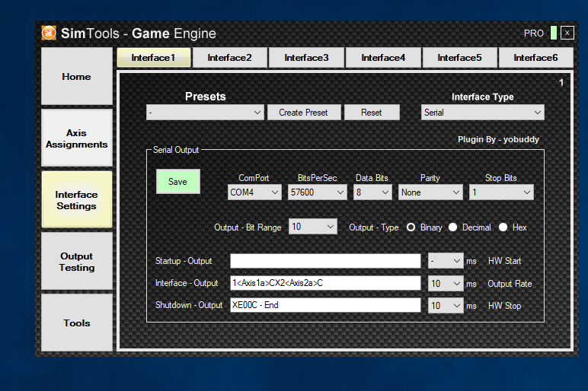
Task: Click the 'HW Start' label
Action: [504, 261]
